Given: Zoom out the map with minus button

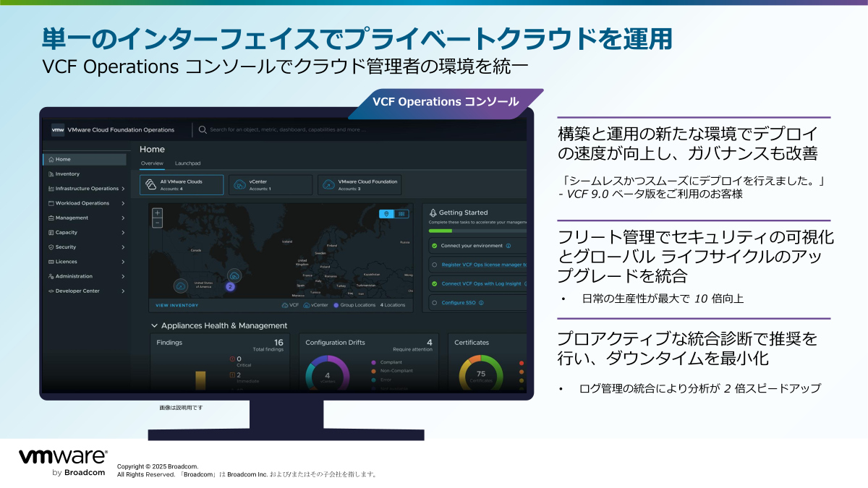Looking at the screenshot, I should [x=157, y=223].
